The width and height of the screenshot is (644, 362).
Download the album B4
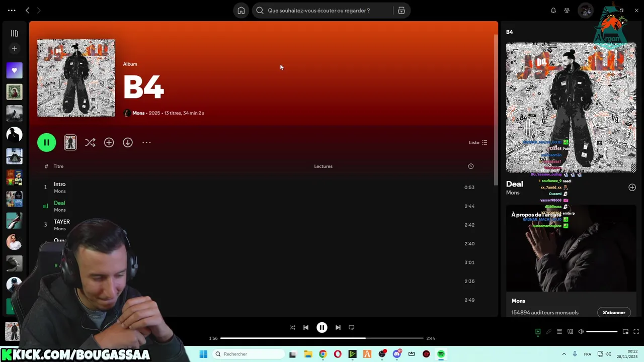click(x=128, y=143)
